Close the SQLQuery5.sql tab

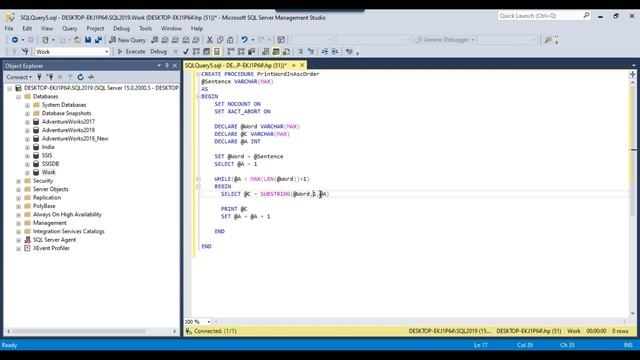point(302,65)
